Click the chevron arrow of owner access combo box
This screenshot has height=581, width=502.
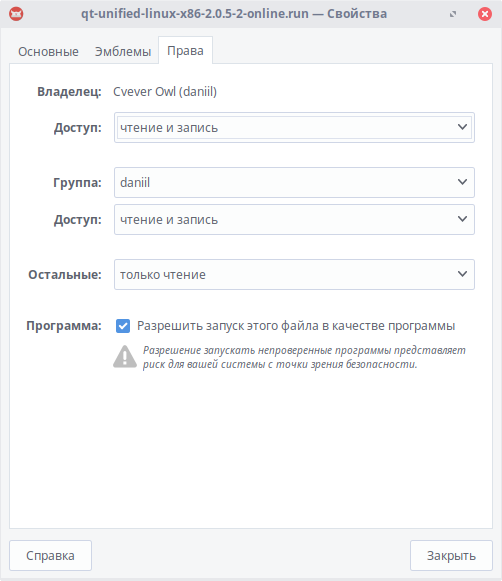pos(462,127)
